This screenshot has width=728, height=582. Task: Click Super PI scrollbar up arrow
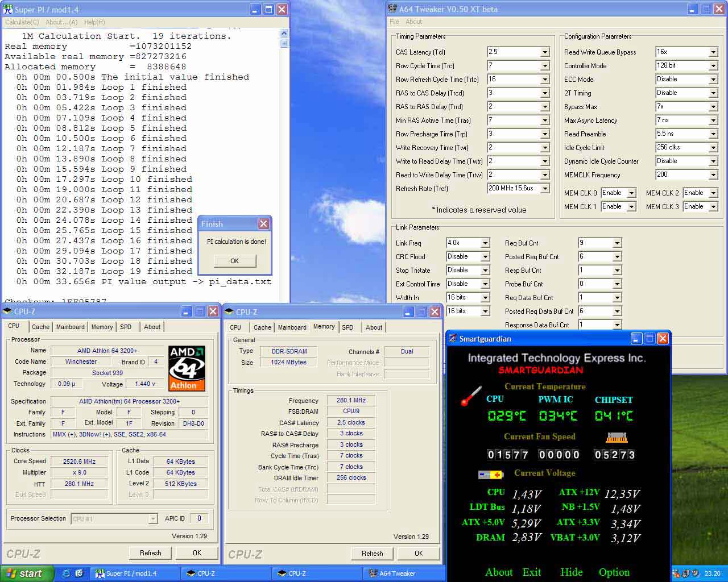tap(284, 34)
